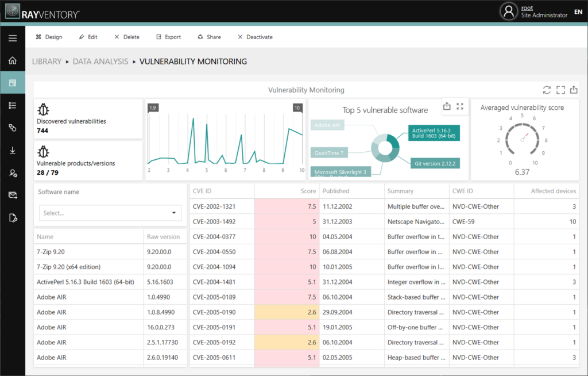Click the RayVentory logo icon
Screen dimensions: 588x376
(x=13, y=11)
